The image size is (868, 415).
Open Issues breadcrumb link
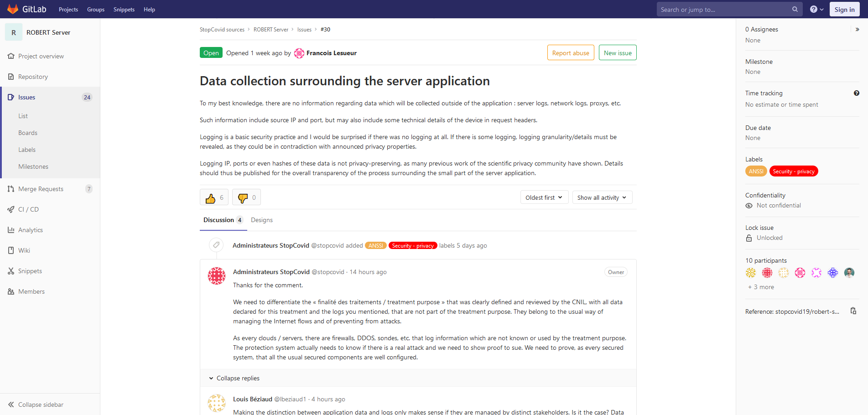(x=304, y=30)
